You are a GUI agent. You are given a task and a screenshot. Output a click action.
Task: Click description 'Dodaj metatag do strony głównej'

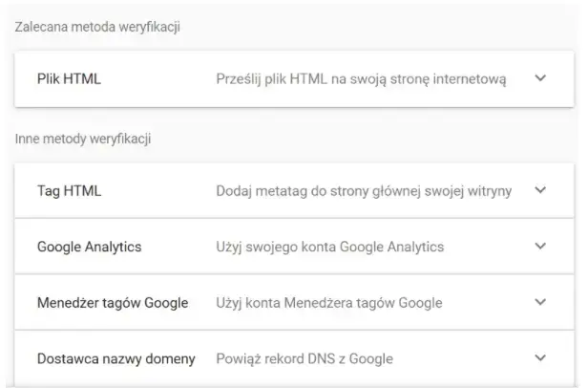click(364, 191)
